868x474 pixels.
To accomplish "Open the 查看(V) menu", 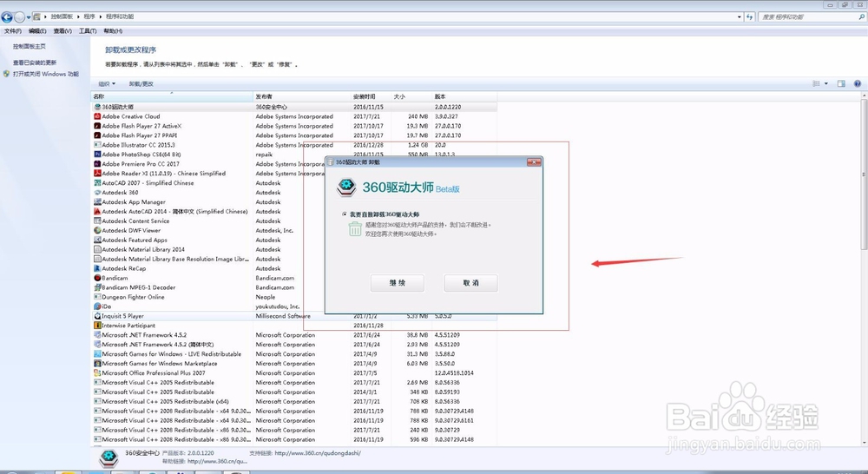I will pos(62,31).
